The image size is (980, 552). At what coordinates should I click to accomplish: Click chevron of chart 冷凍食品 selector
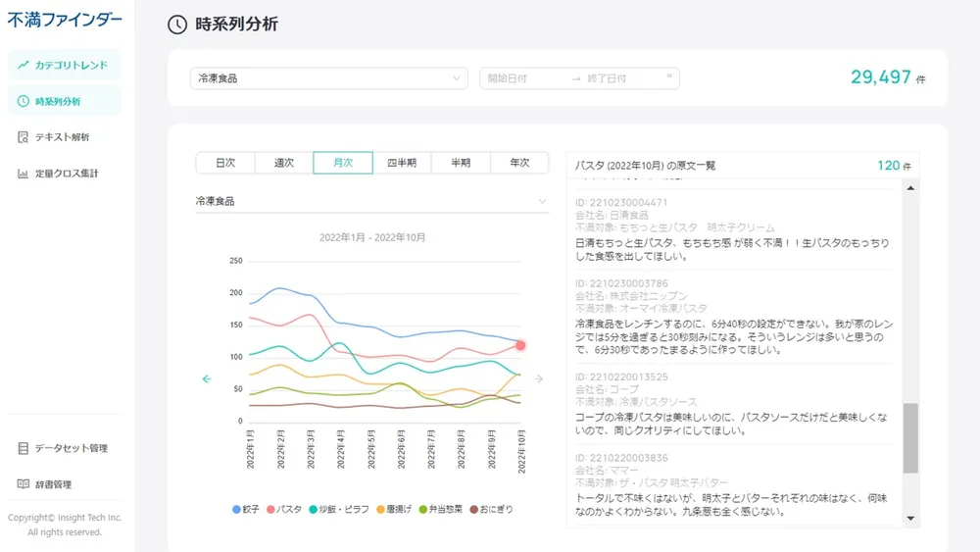(x=542, y=201)
